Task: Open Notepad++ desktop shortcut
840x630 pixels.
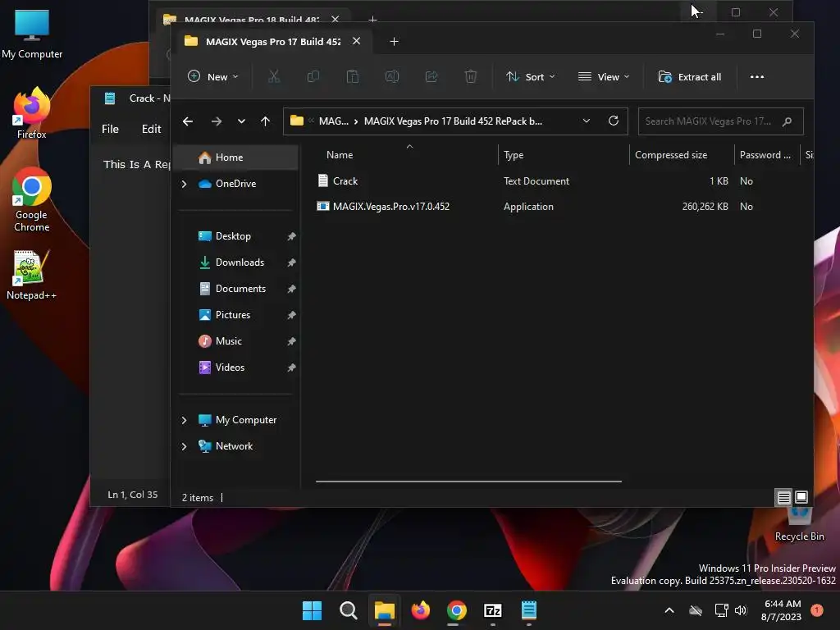Action: pyautogui.click(x=31, y=275)
